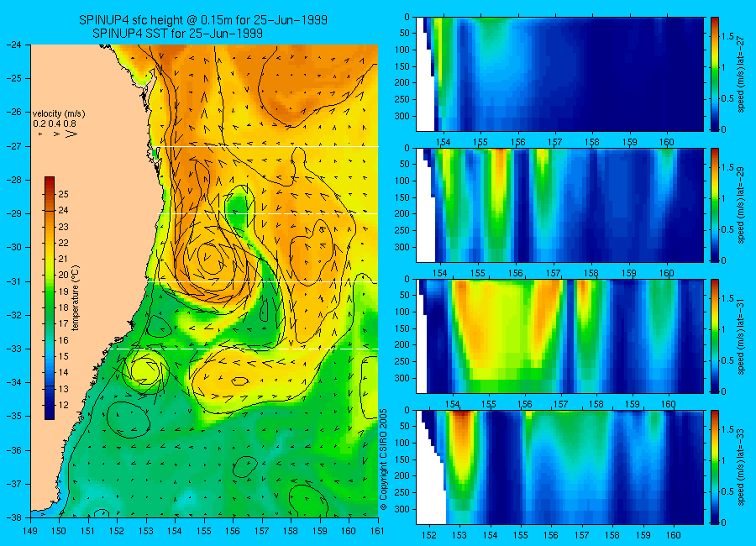Click the 'speed (m/s) lat=-33' label
756x546 pixels.
tap(742, 467)
